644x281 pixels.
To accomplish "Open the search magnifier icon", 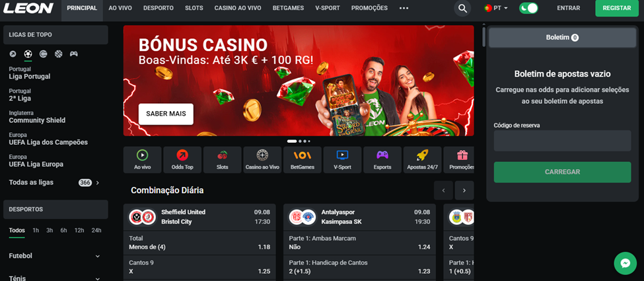I will [462, 8].
